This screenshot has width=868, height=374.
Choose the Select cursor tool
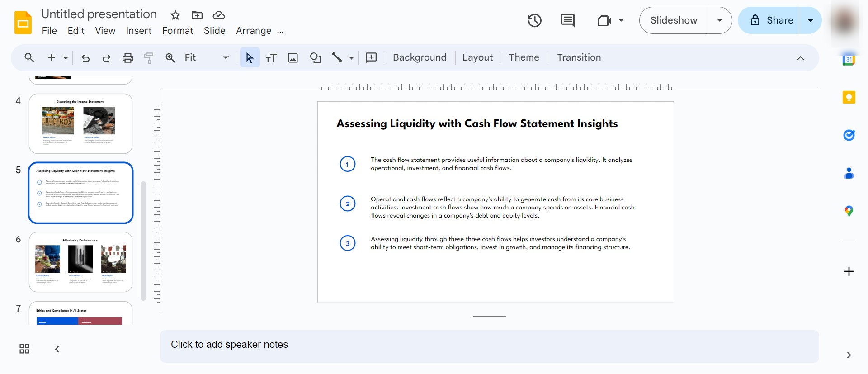250,58
